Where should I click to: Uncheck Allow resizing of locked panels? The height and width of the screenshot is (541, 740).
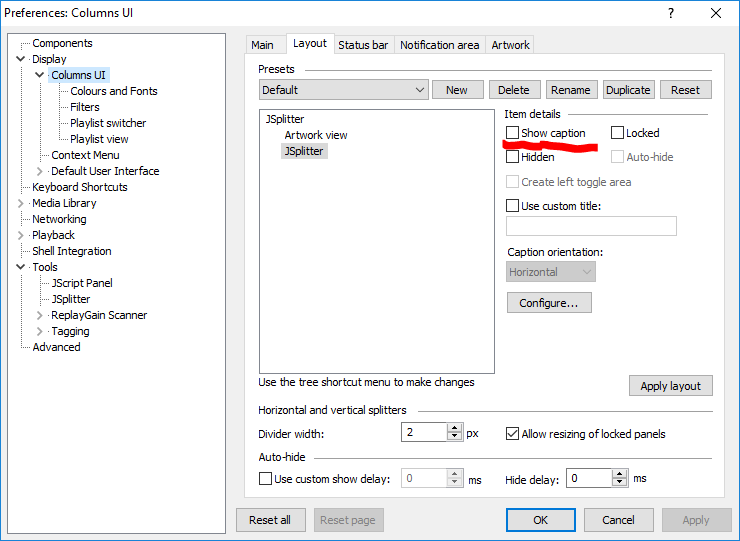513,434
